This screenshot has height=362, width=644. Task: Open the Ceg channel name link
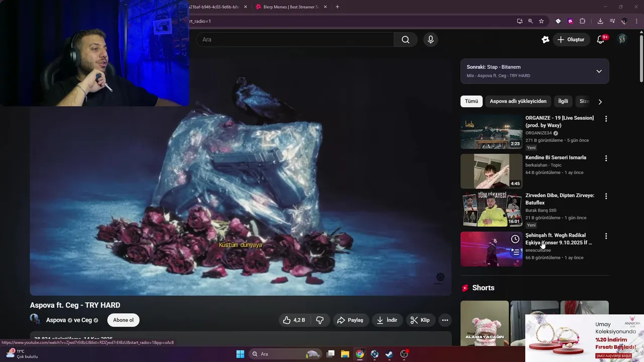[87, 320]
